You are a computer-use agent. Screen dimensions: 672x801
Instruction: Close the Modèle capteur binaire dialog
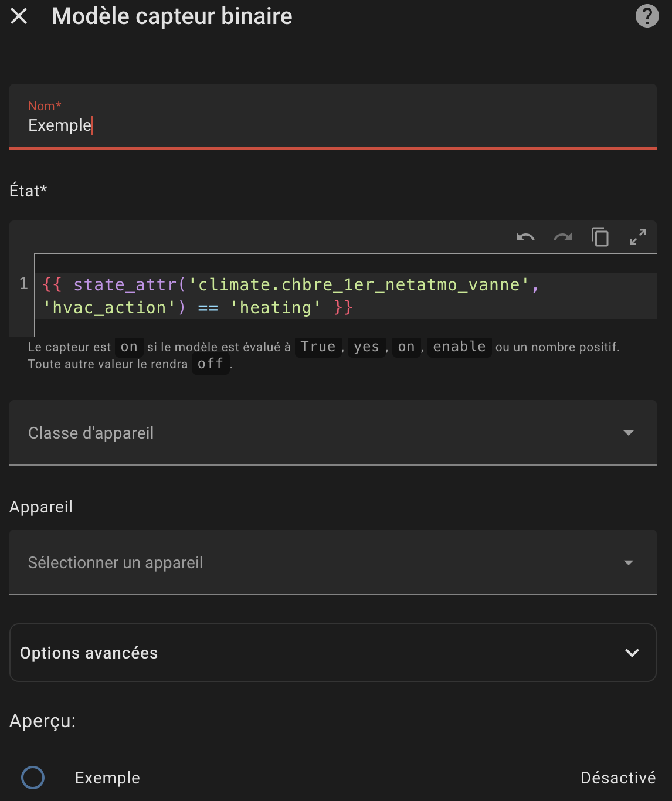click(19, 16)
